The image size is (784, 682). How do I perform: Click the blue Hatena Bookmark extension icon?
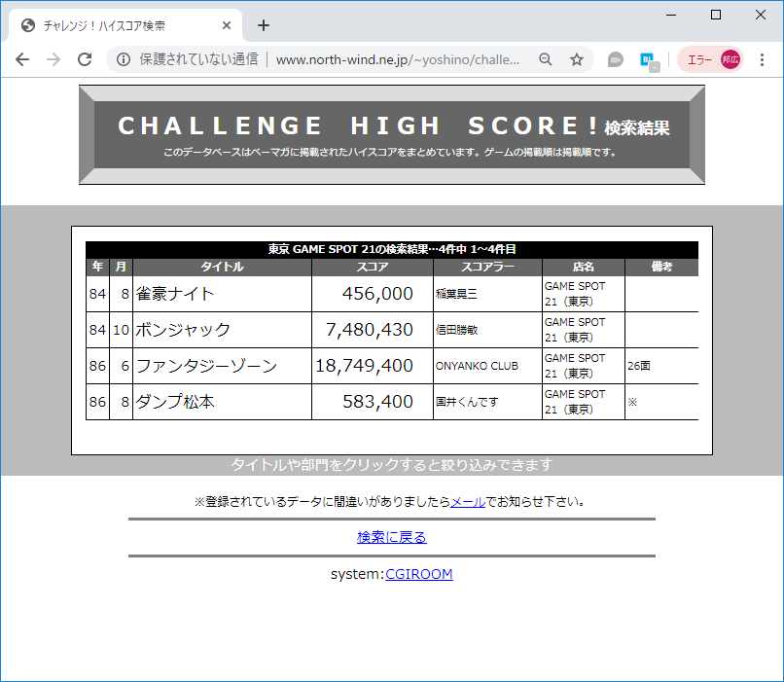[644, 59]
